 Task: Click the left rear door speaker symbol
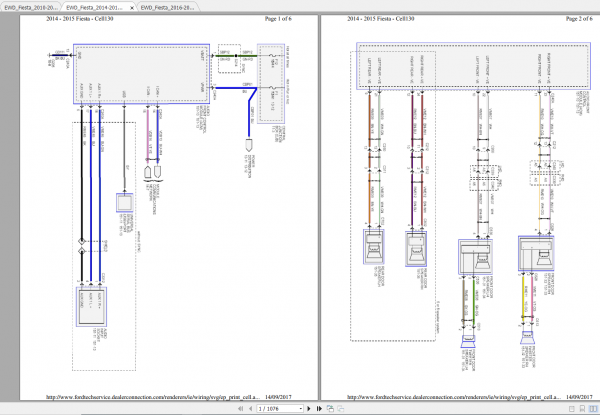(x=374, y=247)
